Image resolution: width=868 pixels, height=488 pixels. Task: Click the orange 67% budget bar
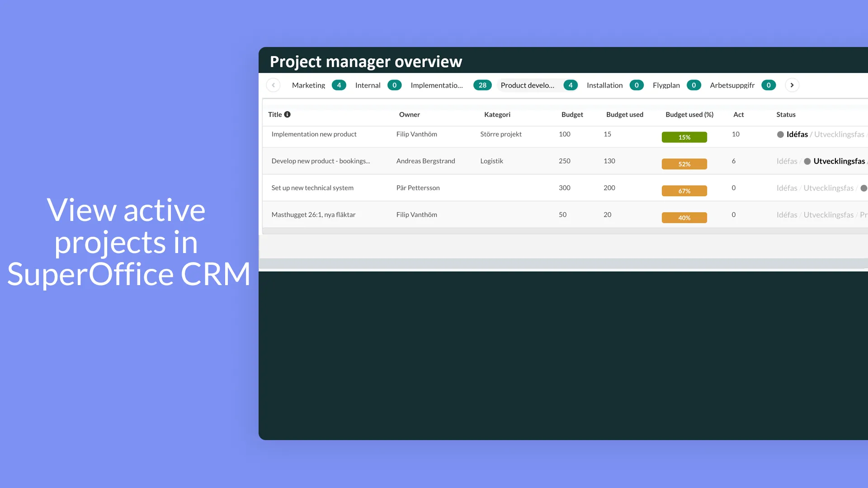point(684,191)
